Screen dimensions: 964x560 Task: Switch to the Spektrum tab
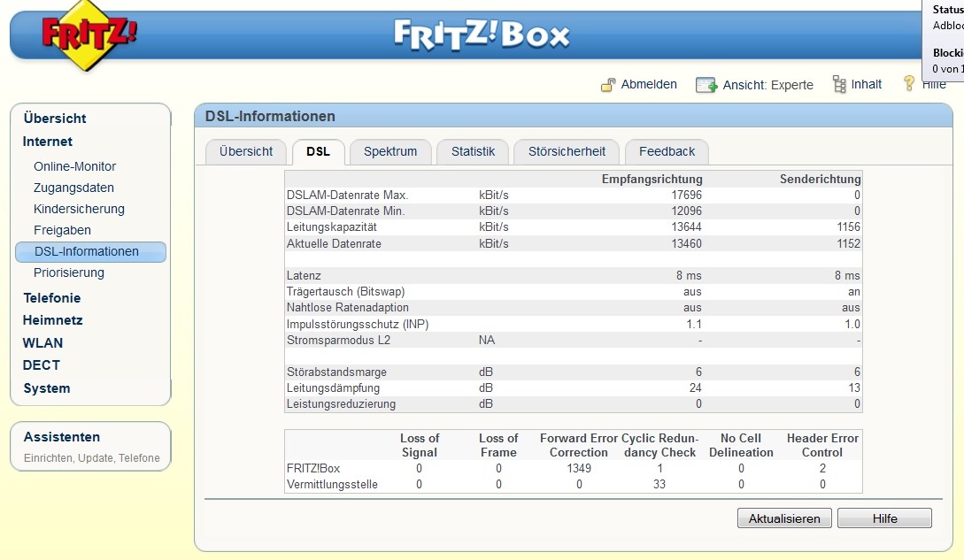pos(390,152)
